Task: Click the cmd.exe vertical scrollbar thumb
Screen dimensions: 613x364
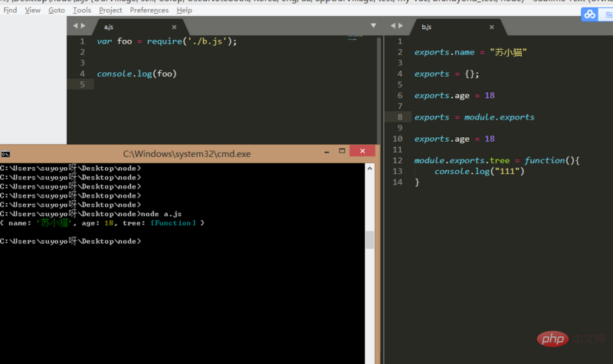Action: coord(369,240)
